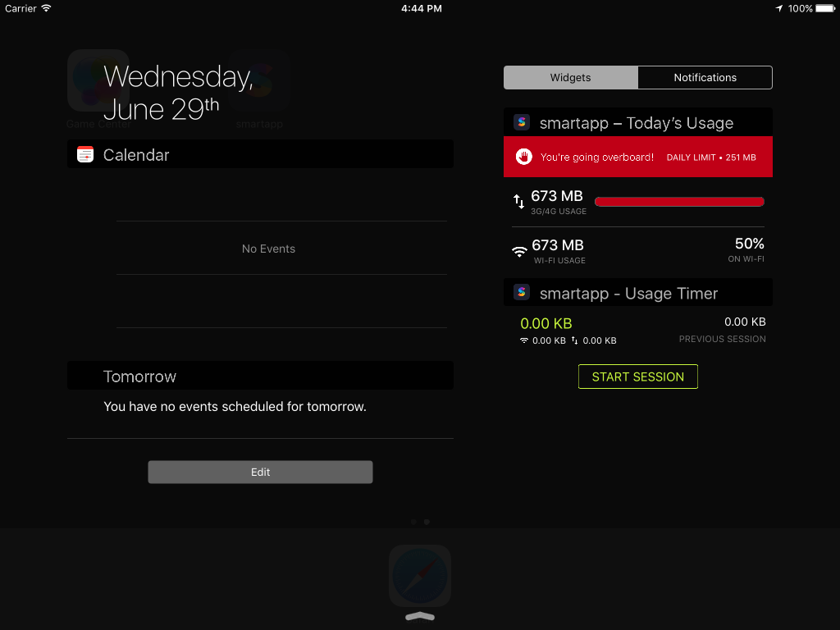Tap smartapp icon beside Today's Usage
840x630 pixels.
[522, 122]
